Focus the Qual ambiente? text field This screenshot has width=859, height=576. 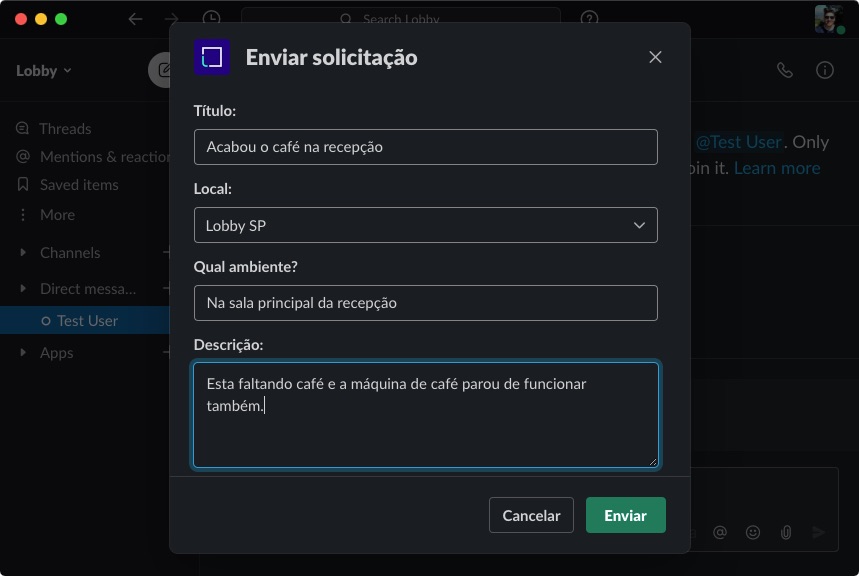tap(426, 303)
